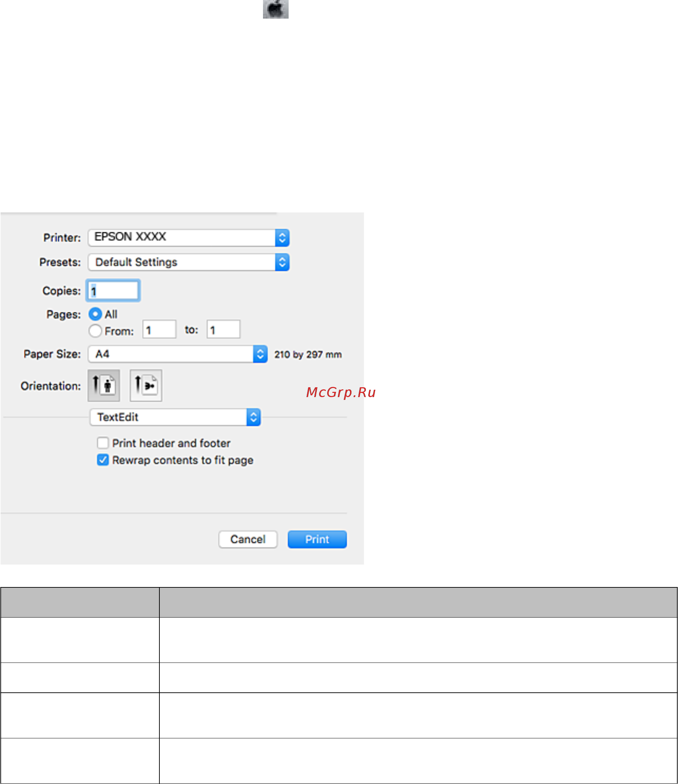Click the Cancel button
The height and width of the screenshot is (784, 678).
248,539
